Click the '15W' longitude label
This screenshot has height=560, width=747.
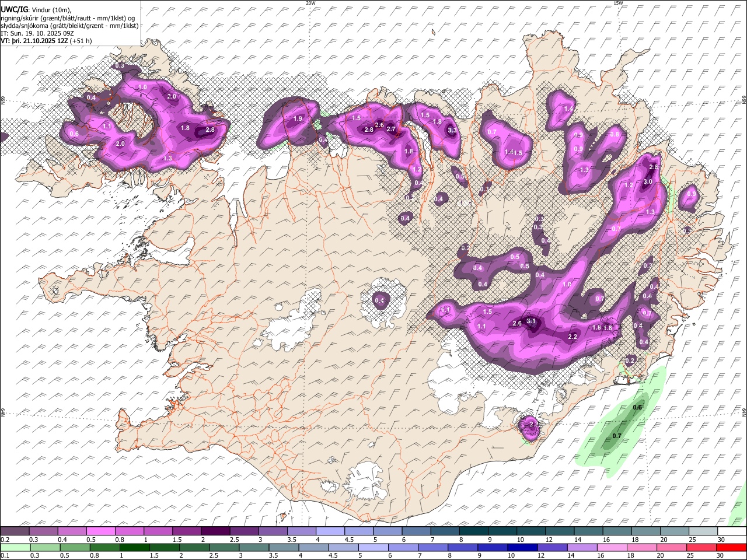[x=618, y=3]
